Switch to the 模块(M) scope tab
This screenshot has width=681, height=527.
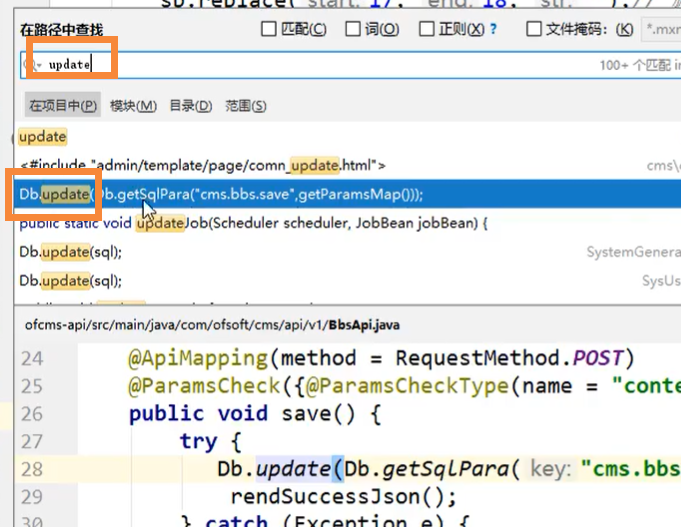click(x=133, y=106)
